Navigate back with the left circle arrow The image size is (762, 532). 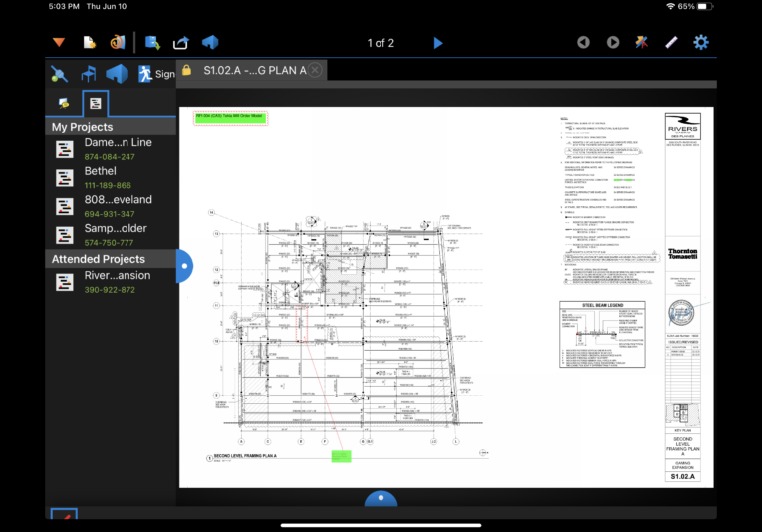click(583, 42)
